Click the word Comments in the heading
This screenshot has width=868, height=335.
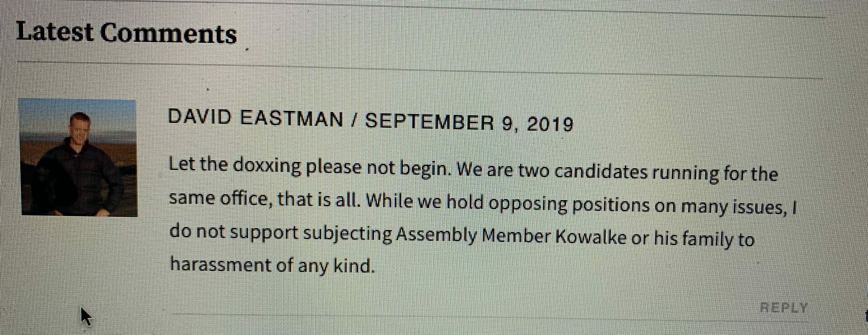pyautogui.click(x=168, y=34)
